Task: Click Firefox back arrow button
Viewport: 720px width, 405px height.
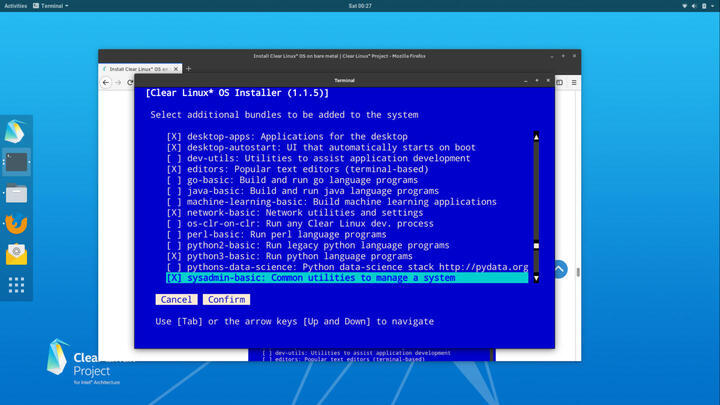Action: click(x=106, y=83)
